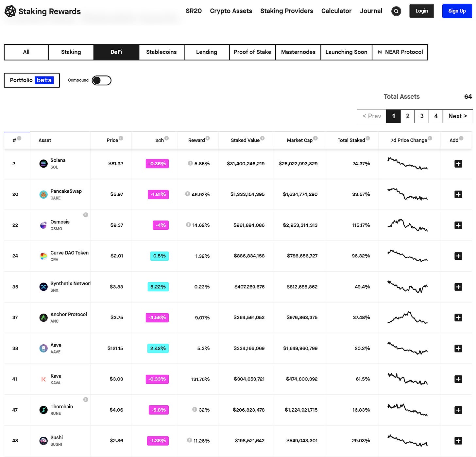This screenshot has width=476, height=457.
Task: Click Anchor Protocol 7d sparkline chart
Action: coord(407,318)
